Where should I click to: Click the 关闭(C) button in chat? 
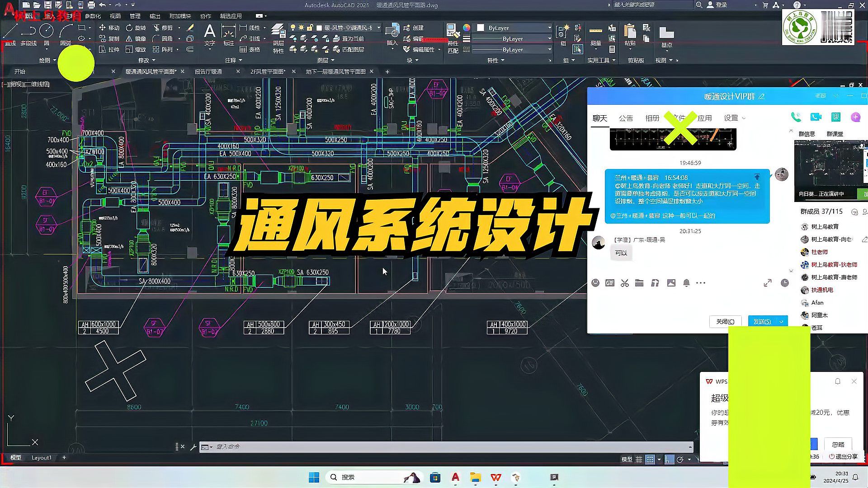[x=725, y=321]
